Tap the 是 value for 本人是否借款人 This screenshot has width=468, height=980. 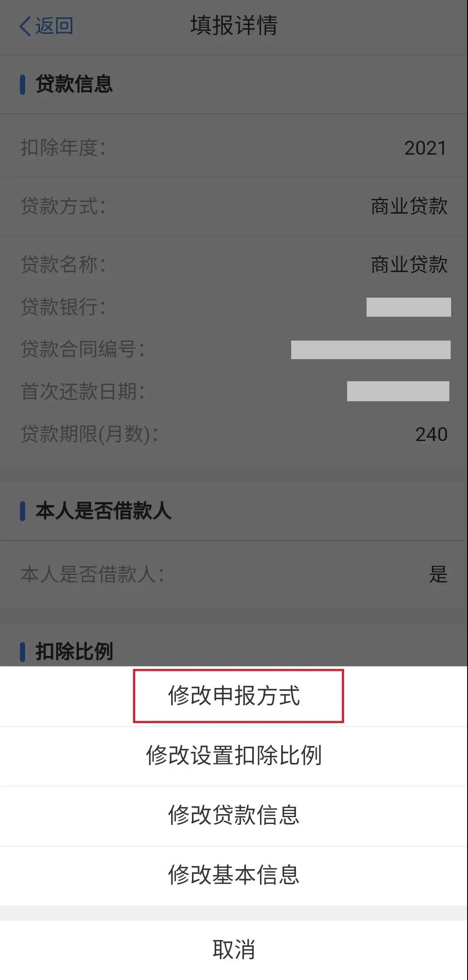pos(438,574)
